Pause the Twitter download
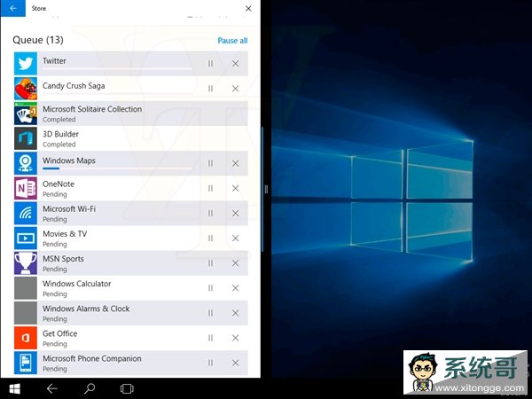This screenshot has width=532, height=399. (210, 64)
